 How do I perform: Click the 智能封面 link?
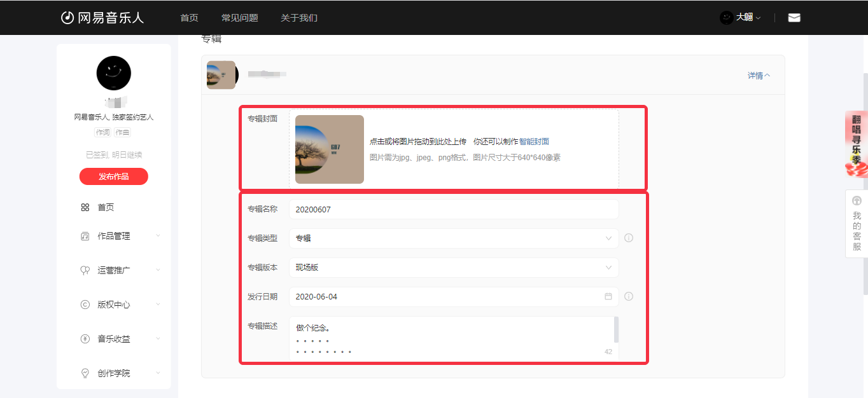pos(534,142)
